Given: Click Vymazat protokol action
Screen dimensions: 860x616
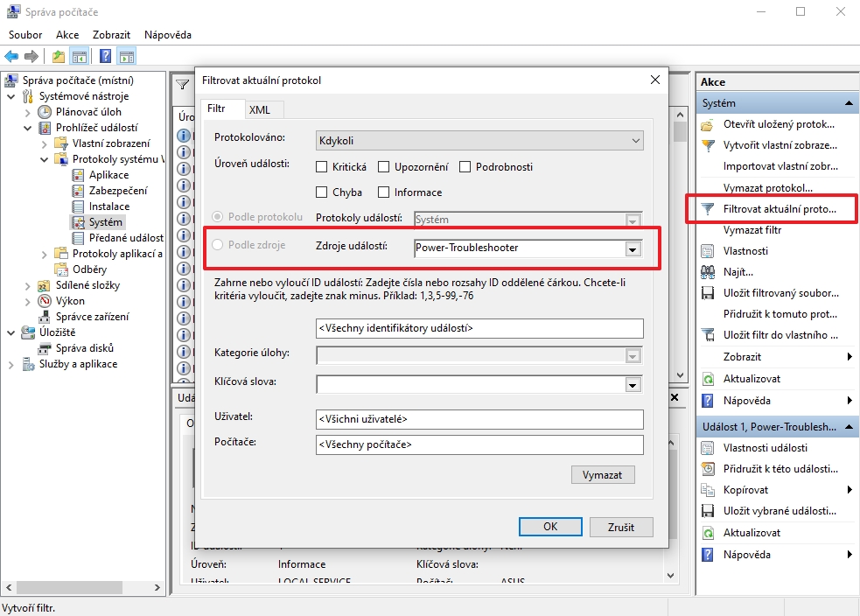Looking at the screenshot, I should [767, 187].
